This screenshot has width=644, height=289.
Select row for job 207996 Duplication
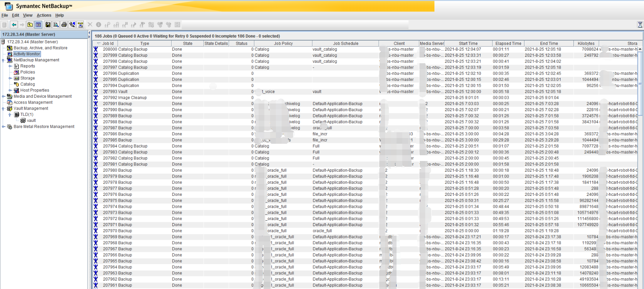(365, 74)
